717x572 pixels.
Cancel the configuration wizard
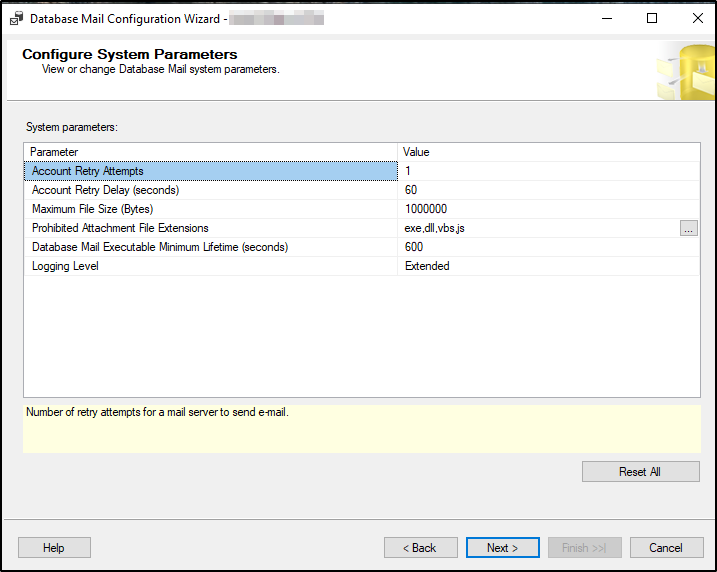coord(665,548)
